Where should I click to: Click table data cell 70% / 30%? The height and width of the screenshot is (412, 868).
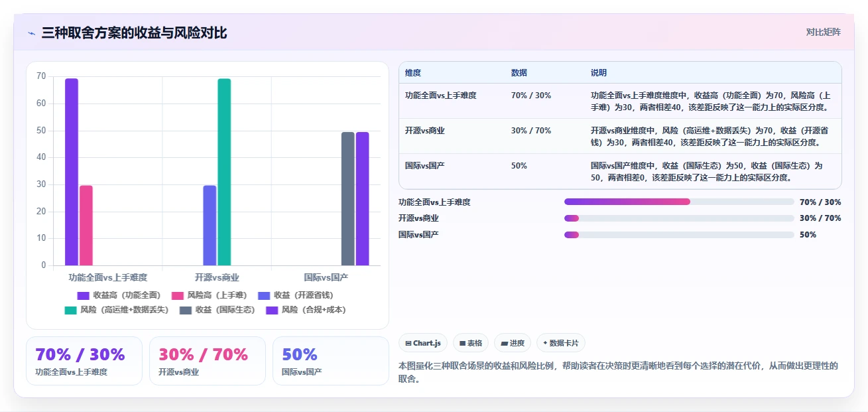coord(531,96)
